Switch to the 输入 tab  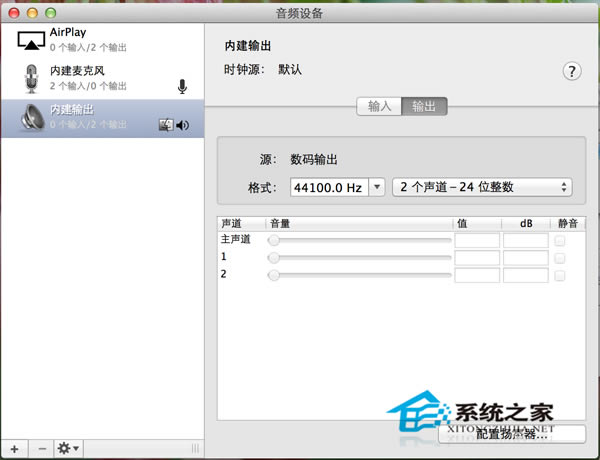pyautogui.click(x=379, y=106)
